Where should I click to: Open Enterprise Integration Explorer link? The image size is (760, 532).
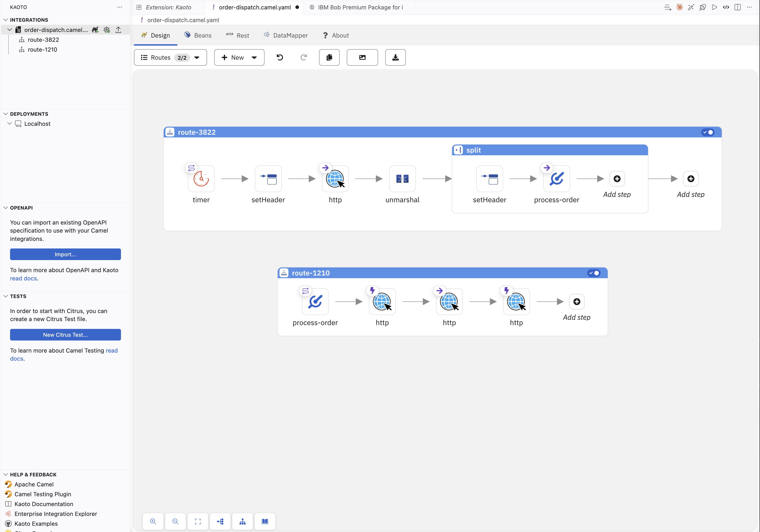tap(56, 514)
